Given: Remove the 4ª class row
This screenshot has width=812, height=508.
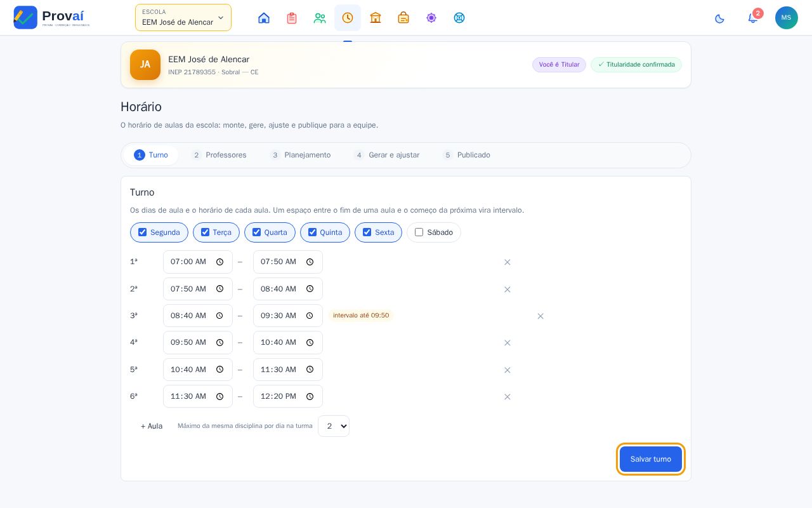Looking at the screenshot, I should click(507, 343).
